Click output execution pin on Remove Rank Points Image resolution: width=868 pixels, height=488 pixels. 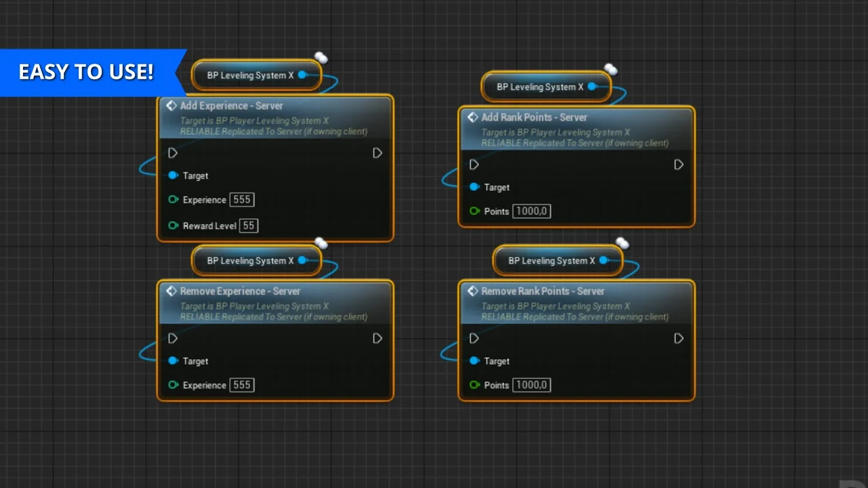(679, 338)
